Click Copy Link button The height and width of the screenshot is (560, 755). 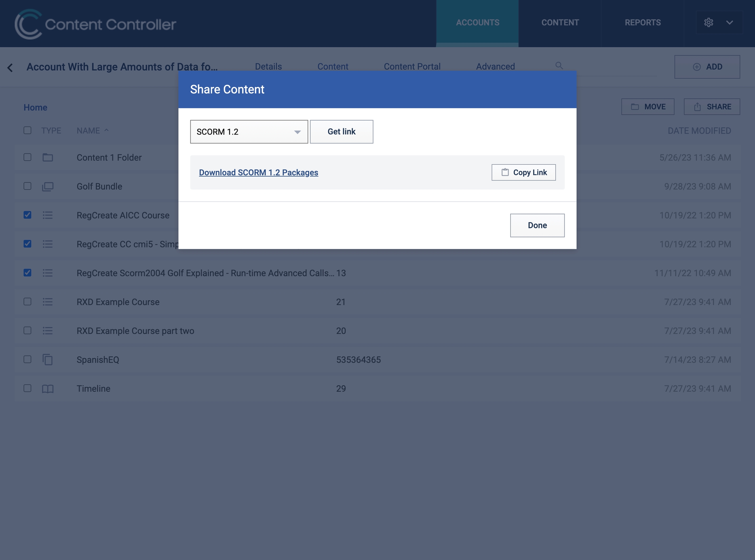[x=523, y=172]
